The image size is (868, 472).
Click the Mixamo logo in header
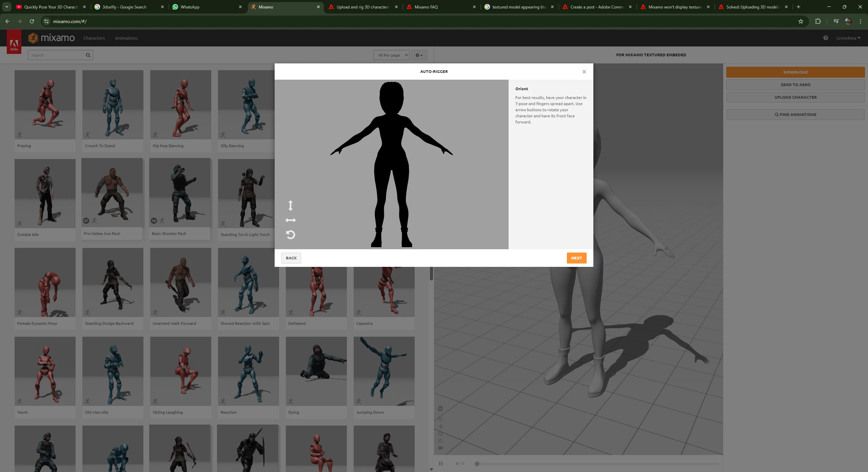52,38
